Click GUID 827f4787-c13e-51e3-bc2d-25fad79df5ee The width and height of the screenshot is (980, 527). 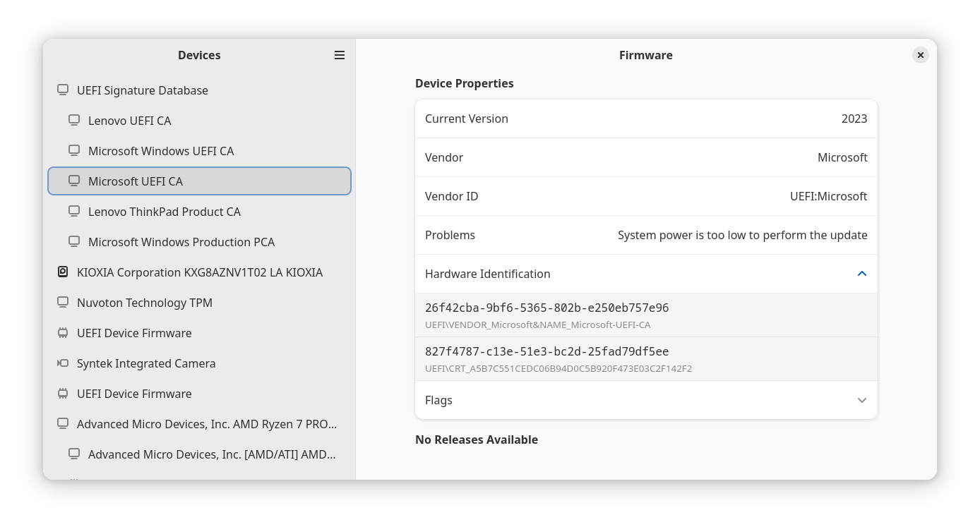(x=547, y=352)
